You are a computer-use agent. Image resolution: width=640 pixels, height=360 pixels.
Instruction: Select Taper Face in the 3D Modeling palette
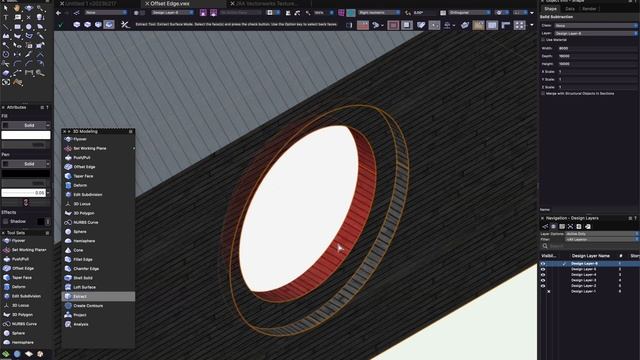tap(98, 176)
